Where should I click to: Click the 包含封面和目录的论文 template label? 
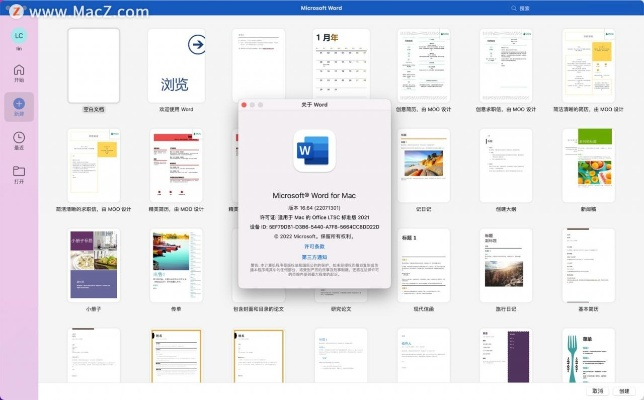click(x=258, y=309)
